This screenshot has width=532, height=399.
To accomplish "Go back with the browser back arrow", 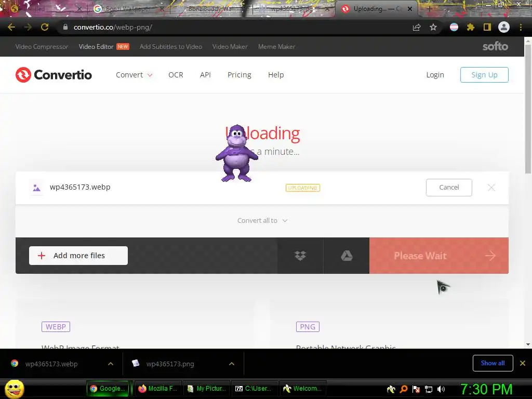I will 11,27.
